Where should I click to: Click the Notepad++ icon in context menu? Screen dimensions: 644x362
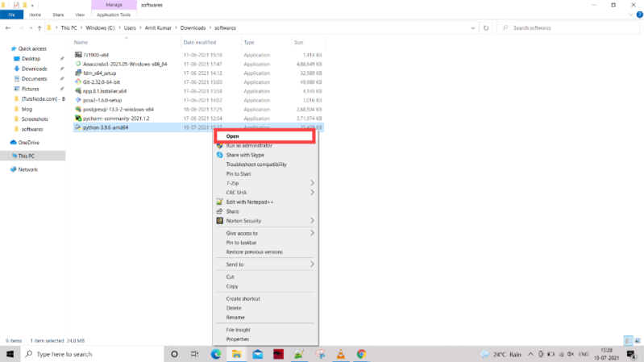tap(220, 202)
